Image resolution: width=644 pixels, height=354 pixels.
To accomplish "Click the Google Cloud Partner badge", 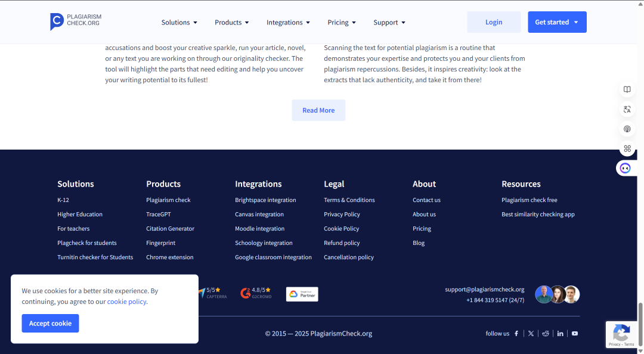I will pos(302,294).
